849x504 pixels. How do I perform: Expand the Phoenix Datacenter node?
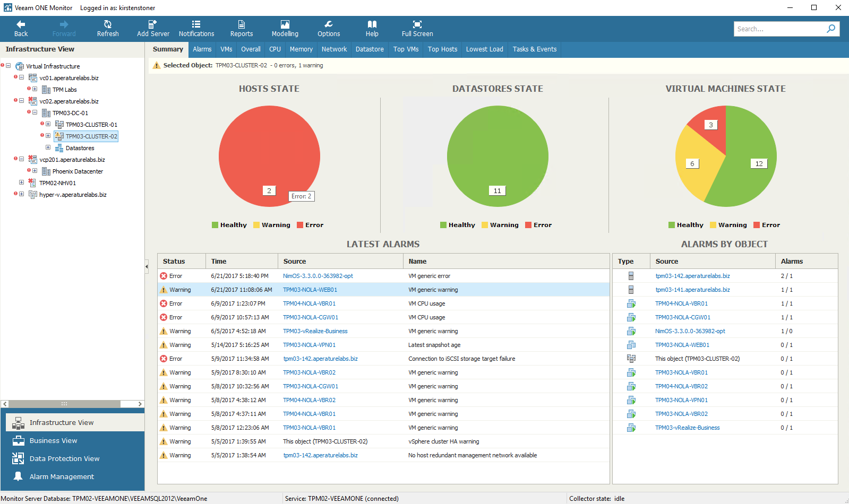click(x=35, y=171)
